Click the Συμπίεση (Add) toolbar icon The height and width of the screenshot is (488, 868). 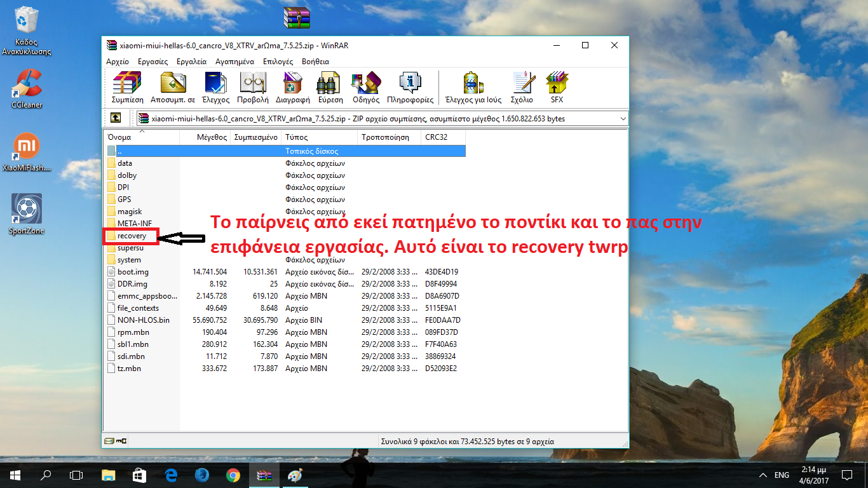point(126,87)
